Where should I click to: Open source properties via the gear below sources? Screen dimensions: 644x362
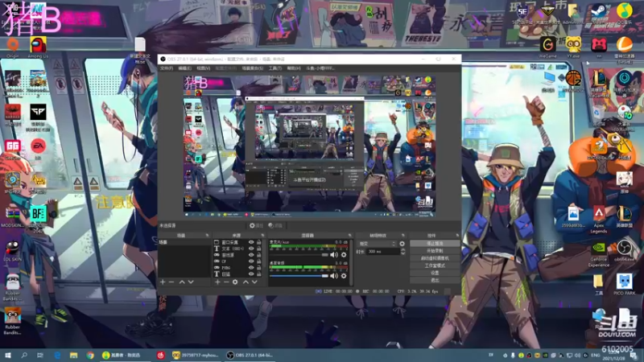coord(235,282)
